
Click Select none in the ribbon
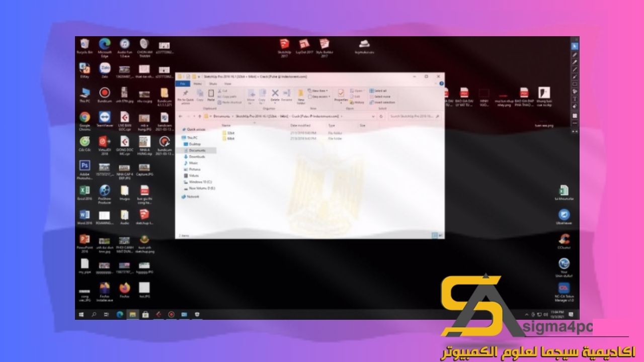[379, 97]
